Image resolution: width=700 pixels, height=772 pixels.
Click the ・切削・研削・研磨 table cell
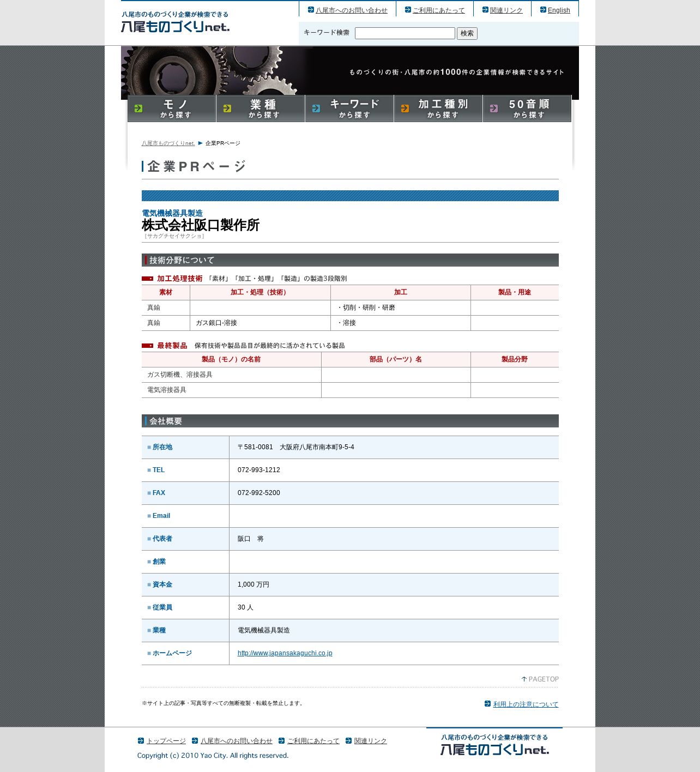coord(401,307)
